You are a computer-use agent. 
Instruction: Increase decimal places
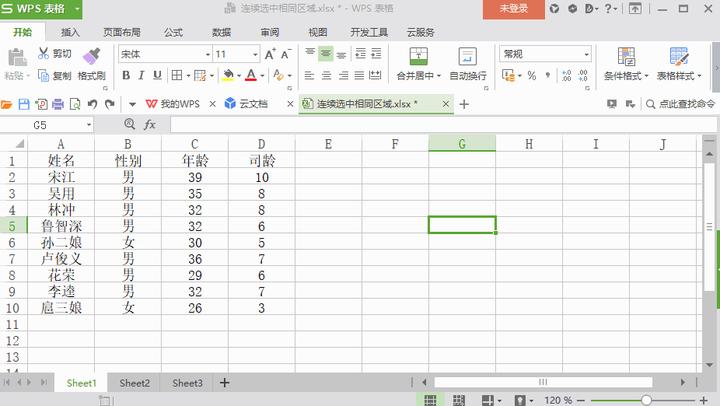click(567, 75)
